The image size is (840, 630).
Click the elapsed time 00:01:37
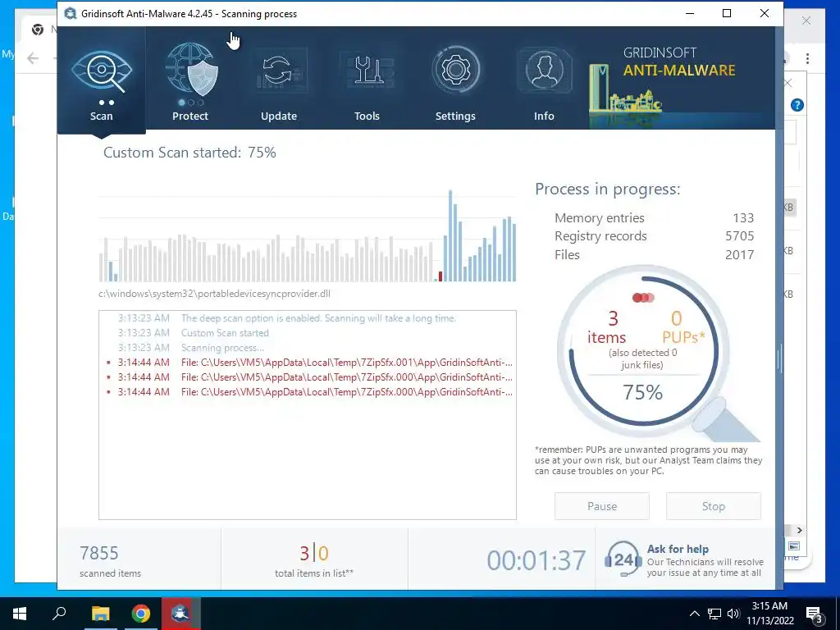pos(536,560)
